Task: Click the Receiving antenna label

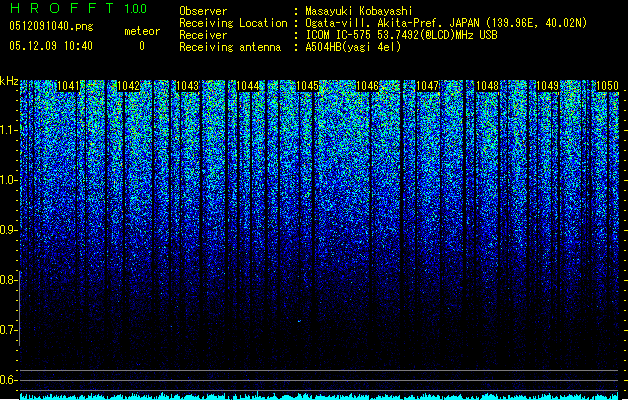Action: [230, 47]
